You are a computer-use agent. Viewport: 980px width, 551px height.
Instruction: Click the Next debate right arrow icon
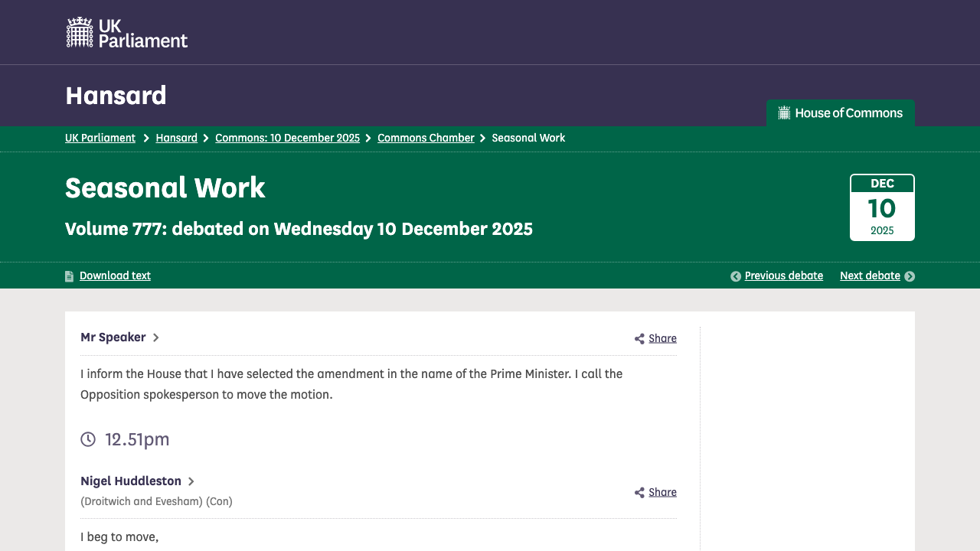pyautogui.click(x=910, y=276)
